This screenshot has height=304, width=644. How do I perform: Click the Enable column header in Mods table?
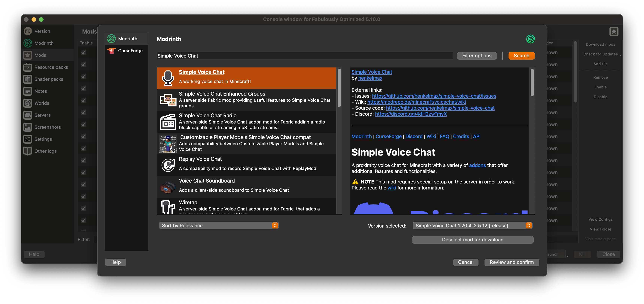pyautogui.click(x=86, y=43)
